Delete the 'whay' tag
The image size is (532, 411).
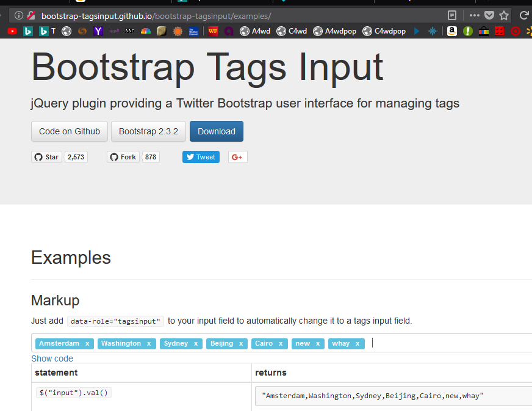pyautogui.click(x=358, y=344)
